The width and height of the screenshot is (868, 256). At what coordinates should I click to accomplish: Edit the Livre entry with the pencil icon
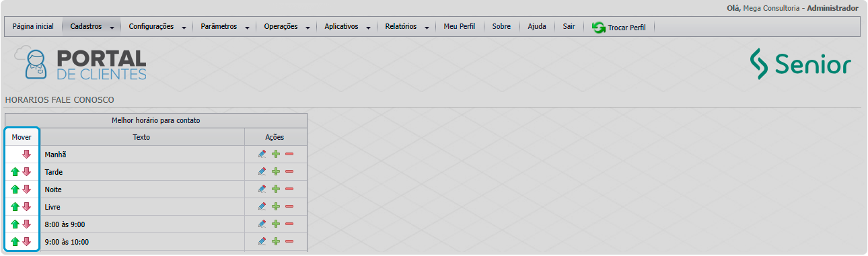coord(262,206)
